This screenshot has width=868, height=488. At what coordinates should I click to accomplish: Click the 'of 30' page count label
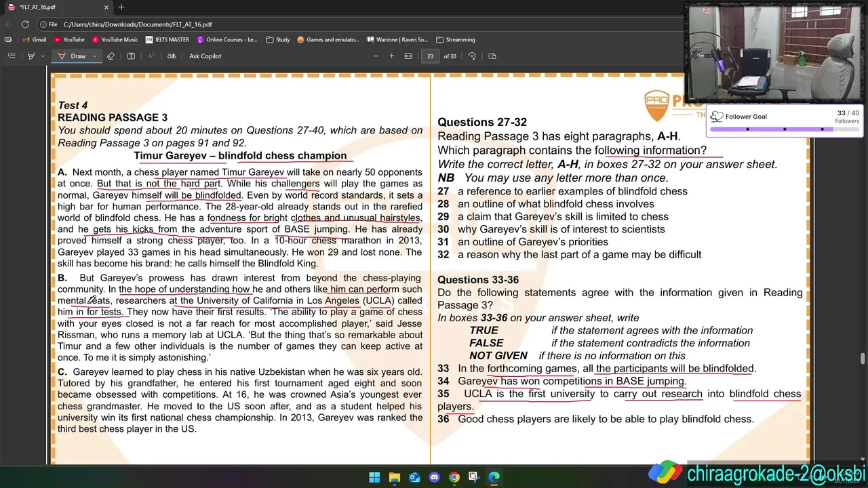tap(450, 56)
